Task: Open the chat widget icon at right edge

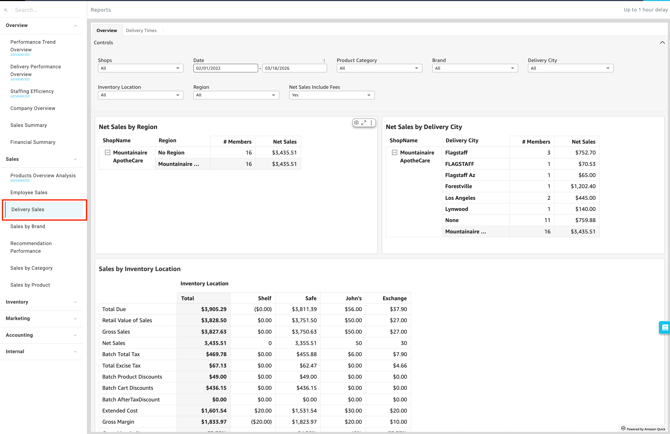Action: point(664,328)
